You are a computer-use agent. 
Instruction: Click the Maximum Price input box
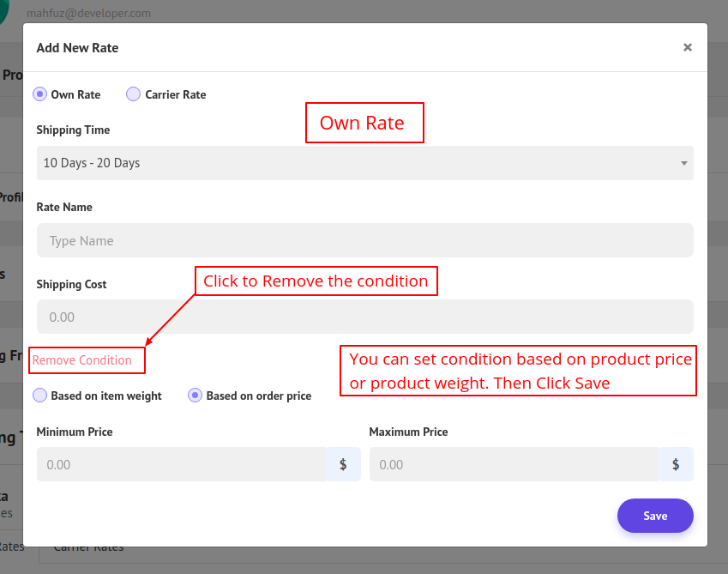click(x=514, y=464)
